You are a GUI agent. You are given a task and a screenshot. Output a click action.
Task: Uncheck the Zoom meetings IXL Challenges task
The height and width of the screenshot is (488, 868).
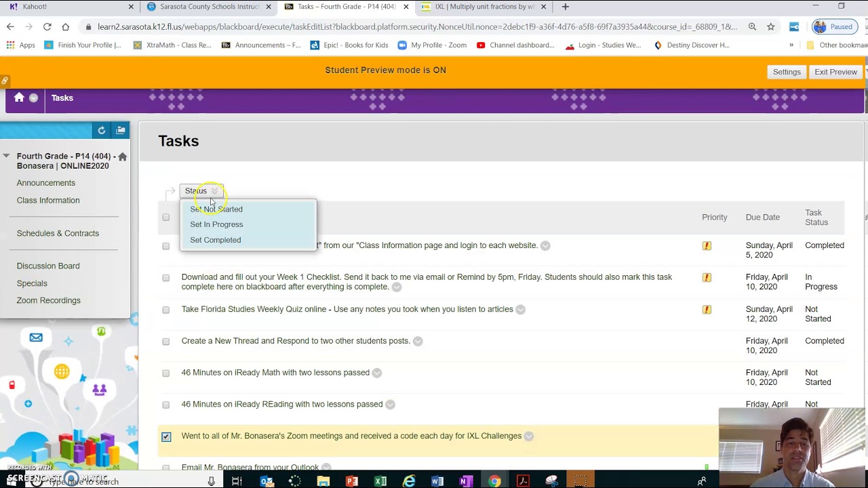pos(166,436)
